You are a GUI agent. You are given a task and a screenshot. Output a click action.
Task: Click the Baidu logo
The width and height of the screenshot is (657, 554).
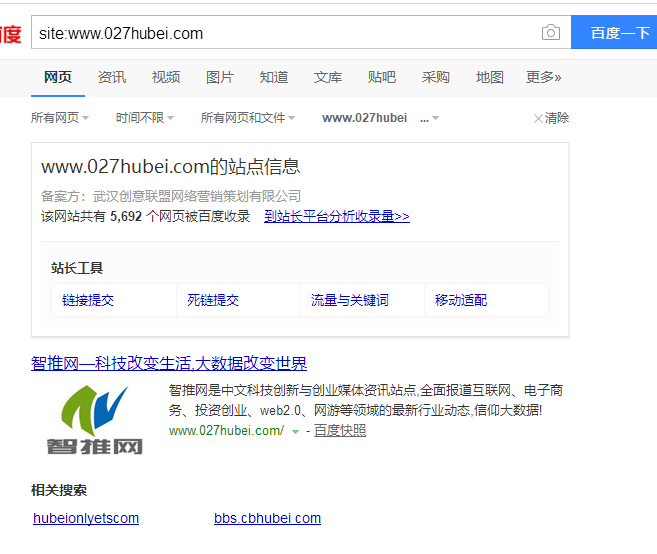coord(10,34)
